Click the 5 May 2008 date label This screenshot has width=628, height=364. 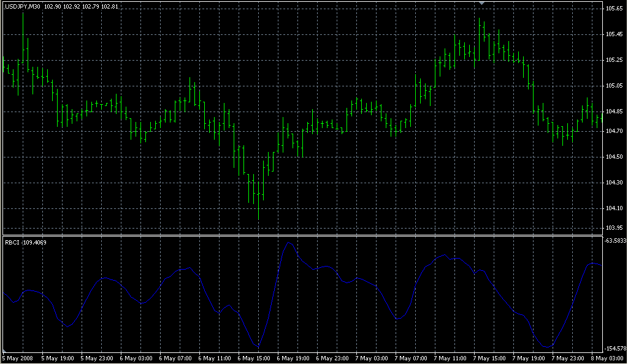point(19,358)
